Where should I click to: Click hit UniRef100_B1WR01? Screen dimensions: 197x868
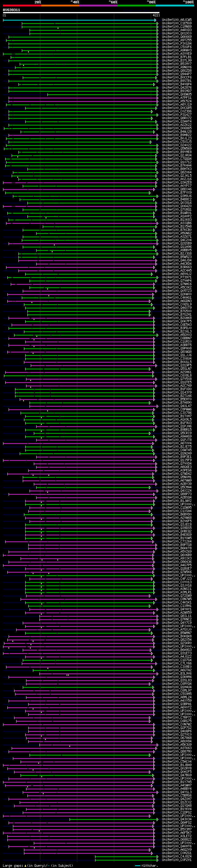[177, 213]
